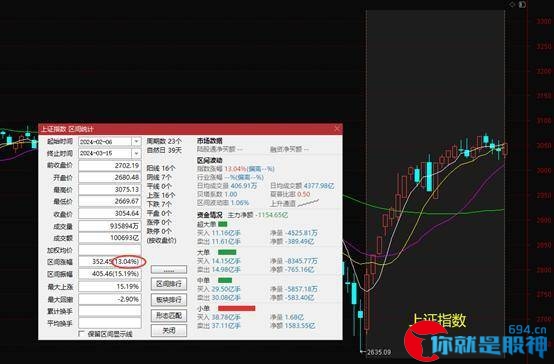Viewport: 554px width, 364px height.
Task: Click the 上升通道 trend sparkline icon
Action: tap(308, 203)
